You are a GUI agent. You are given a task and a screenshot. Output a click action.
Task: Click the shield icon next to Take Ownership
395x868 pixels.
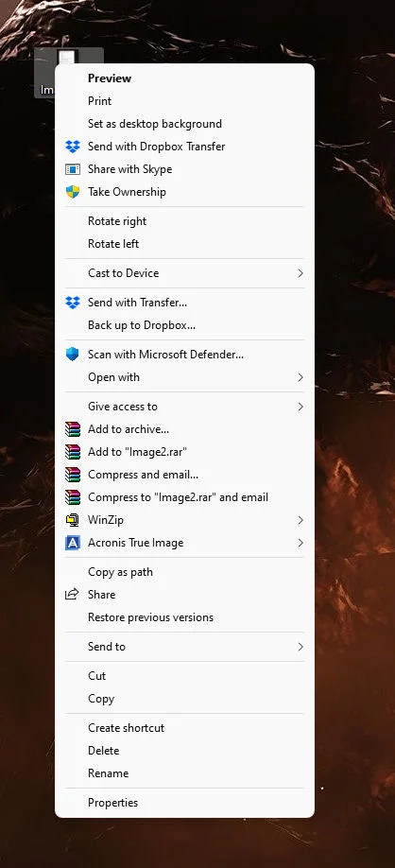click(x=73, y=192)
